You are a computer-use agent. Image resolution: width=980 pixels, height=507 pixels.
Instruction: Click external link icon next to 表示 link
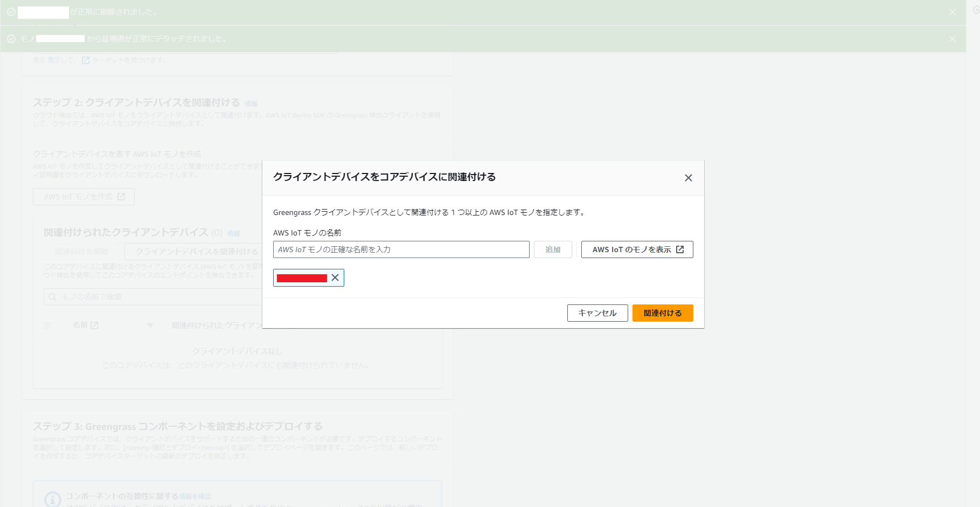86,60
